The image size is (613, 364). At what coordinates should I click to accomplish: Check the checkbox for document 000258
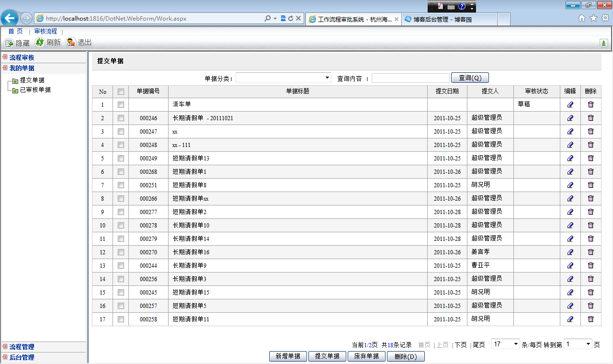[121, 319]
